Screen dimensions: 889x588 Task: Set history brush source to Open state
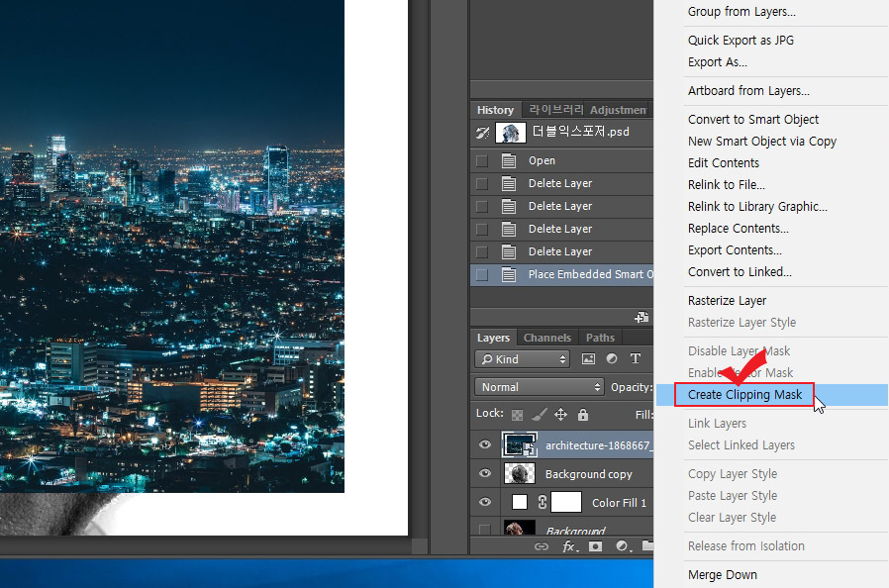point(482,161)
